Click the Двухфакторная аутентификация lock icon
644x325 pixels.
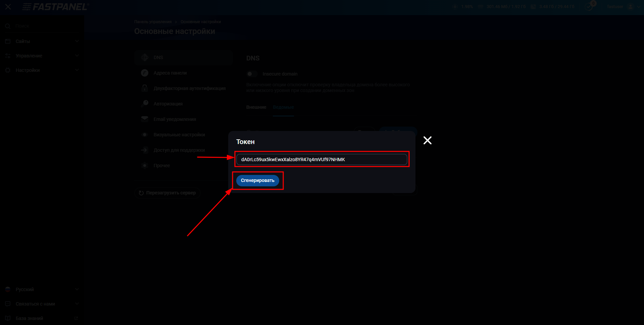point(145,88)
